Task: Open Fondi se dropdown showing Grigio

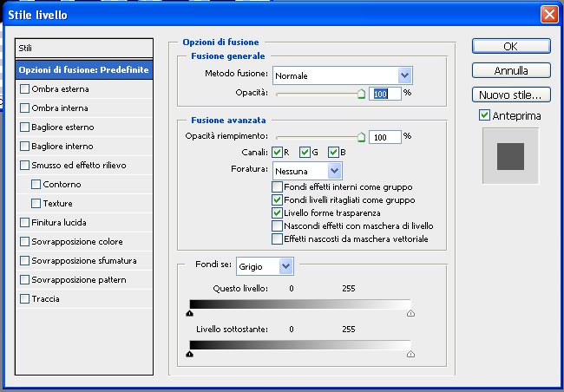Action: pos(265,266)
